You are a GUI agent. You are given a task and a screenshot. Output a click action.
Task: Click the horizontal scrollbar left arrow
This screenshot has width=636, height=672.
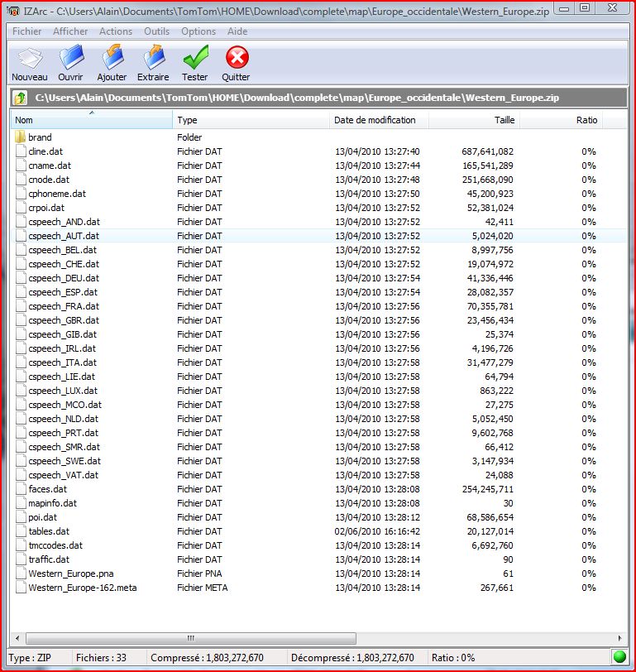point(17,638)
